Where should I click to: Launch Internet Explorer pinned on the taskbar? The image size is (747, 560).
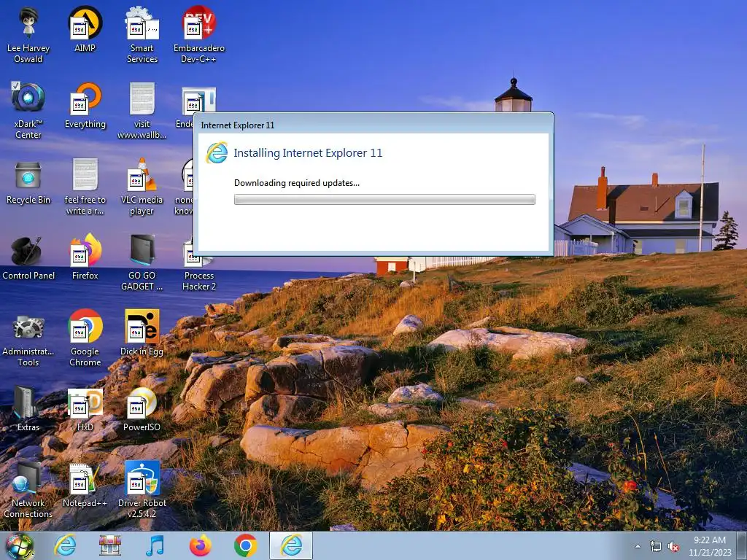pos(65,545)
